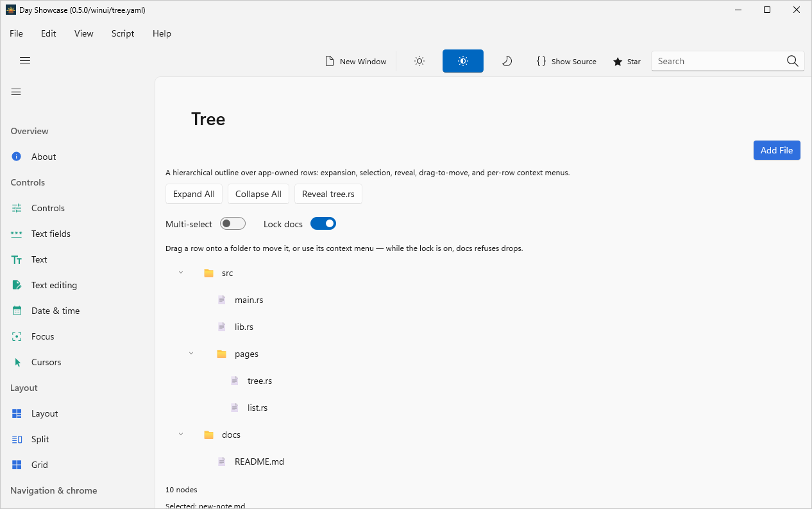Select the lib.rs row text
812x509 pixels.
pyautogui.click(x=244, y=327)
